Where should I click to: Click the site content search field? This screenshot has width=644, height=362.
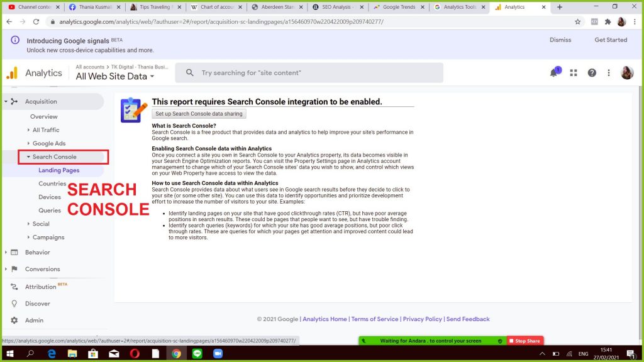(308, 72)
